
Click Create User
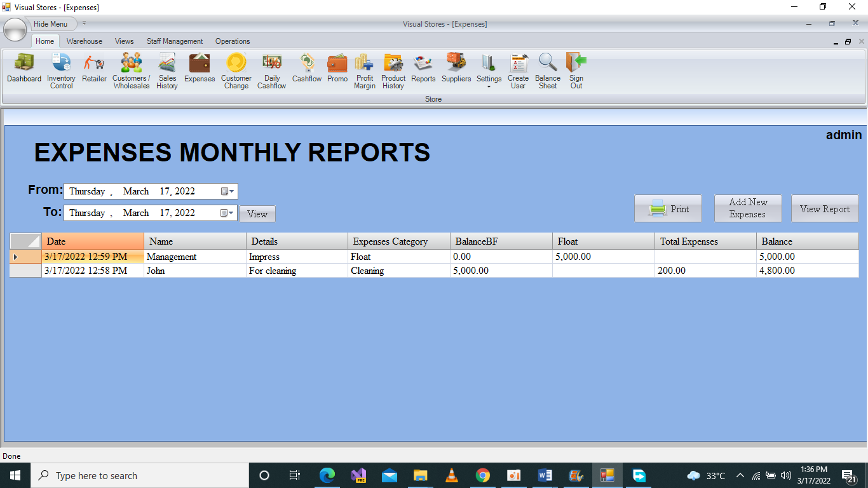point(518,71)
